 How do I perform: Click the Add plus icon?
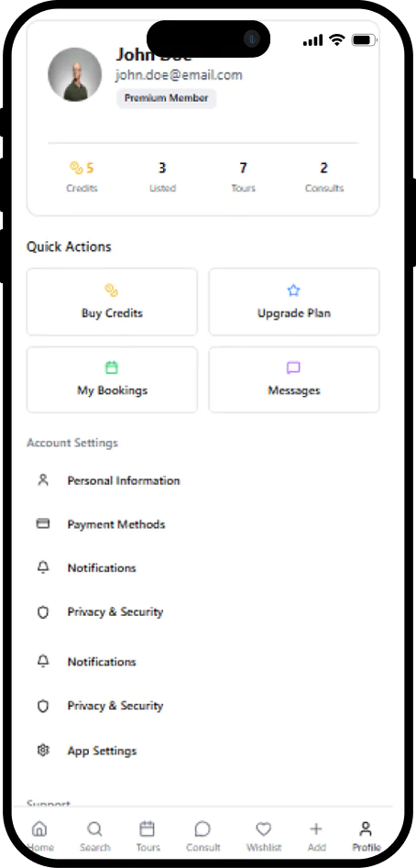point(316,829)
